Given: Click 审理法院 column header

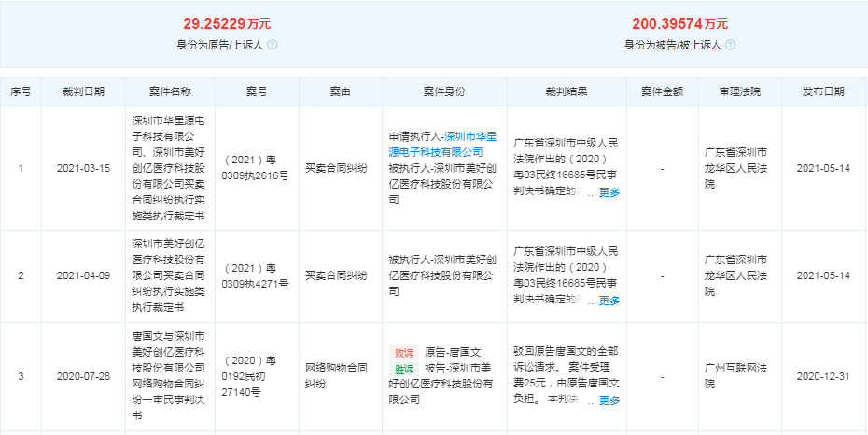Looking at the screenshot, I should pos(740,91).
